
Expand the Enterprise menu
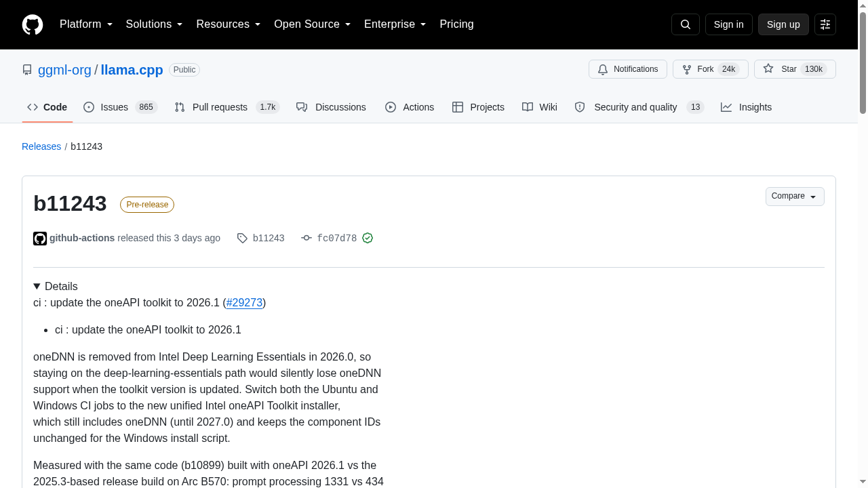(x=395, y=24)
